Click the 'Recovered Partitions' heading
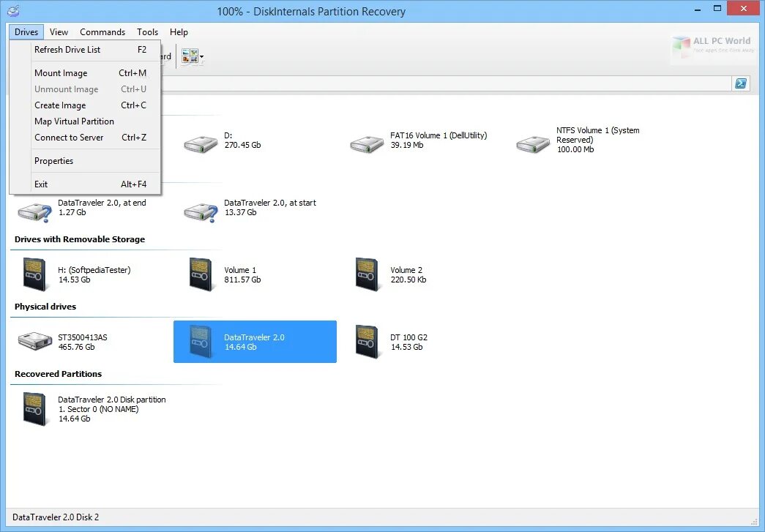 tap(58, 374)
